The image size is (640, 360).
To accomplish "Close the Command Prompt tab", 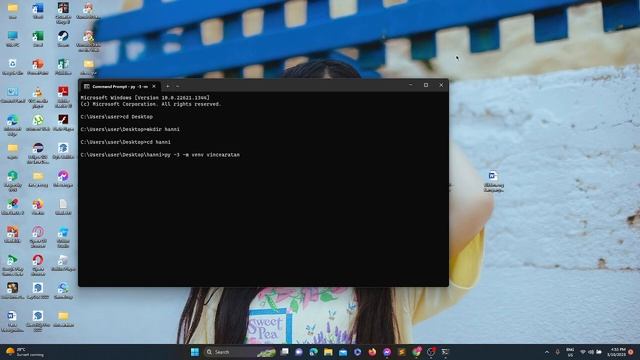I will coord(154,87).
